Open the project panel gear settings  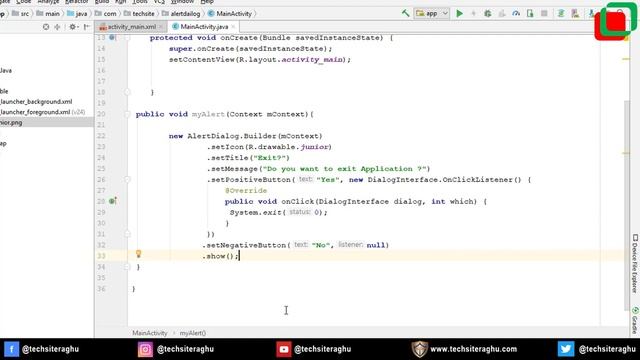[x=73, y=27]
